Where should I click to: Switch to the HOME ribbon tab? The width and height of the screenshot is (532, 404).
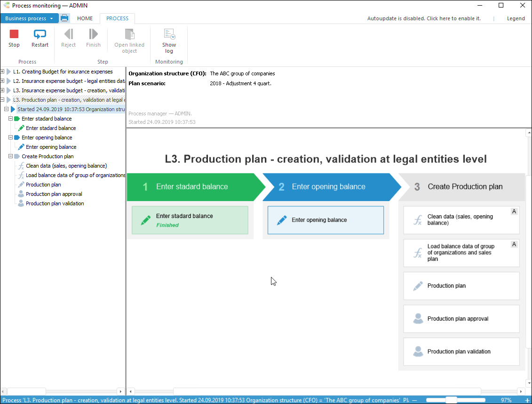click(85, 18)
